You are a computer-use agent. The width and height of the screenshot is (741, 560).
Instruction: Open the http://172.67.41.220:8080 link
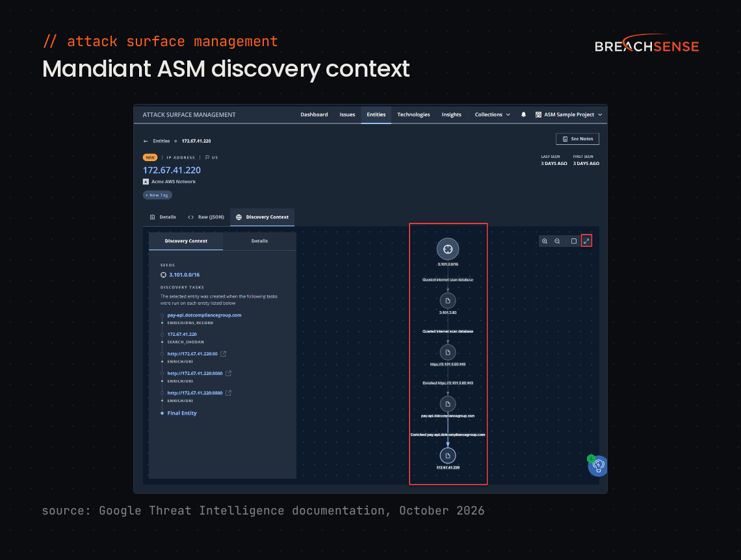pos(195,374)
